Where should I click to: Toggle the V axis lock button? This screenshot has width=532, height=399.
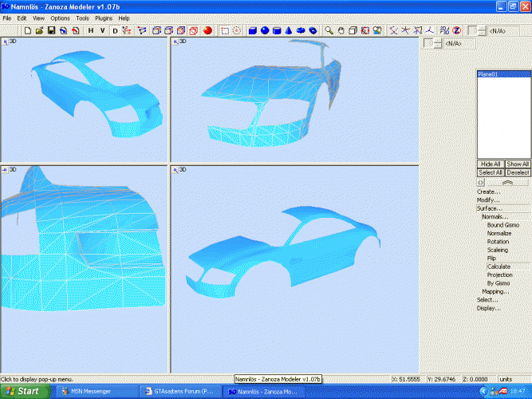102,30
